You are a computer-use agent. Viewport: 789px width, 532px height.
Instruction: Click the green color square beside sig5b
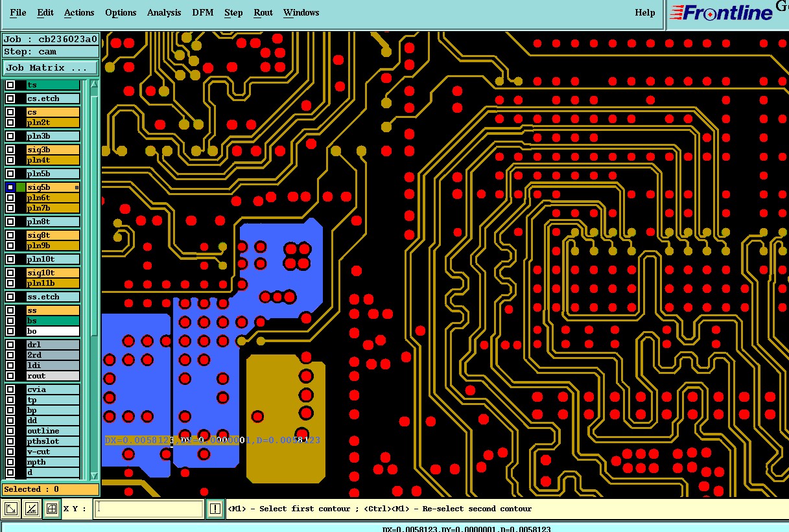pyautogui.click(x=21, y=187)
